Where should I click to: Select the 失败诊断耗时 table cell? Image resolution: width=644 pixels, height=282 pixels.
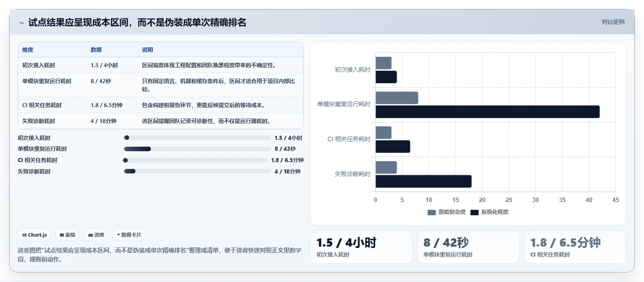pyautogui.click(x=39, y=121)
